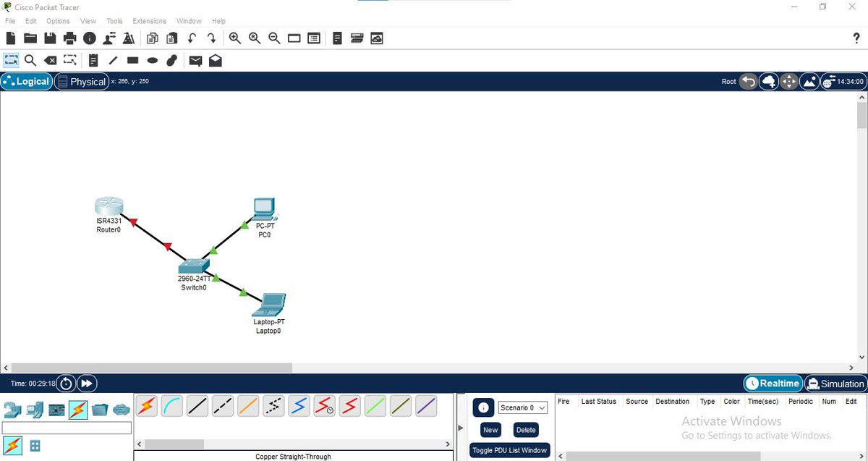Screen dimensions: 868x461
Task: Print the workspace with the printer icon
Action: [x=69, y=38]
